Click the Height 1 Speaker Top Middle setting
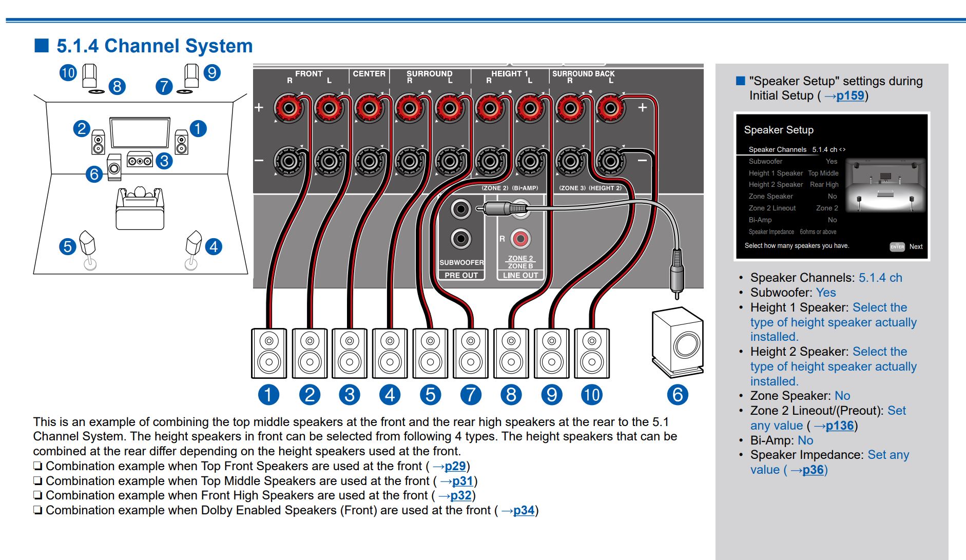The width and height of the screenshot is (966, 560). 793,173
